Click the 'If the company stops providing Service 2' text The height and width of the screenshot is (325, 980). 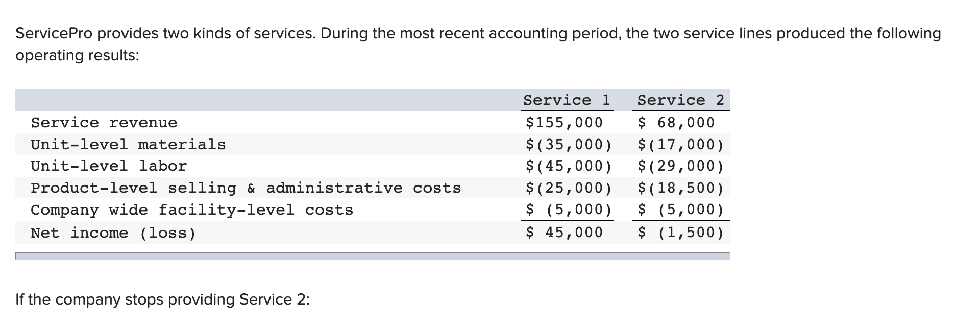point(162,299)
